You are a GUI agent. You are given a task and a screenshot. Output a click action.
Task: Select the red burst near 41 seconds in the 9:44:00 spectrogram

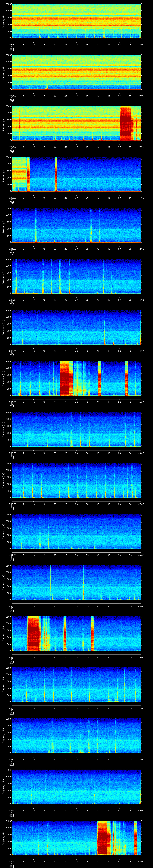click(100, 378)
